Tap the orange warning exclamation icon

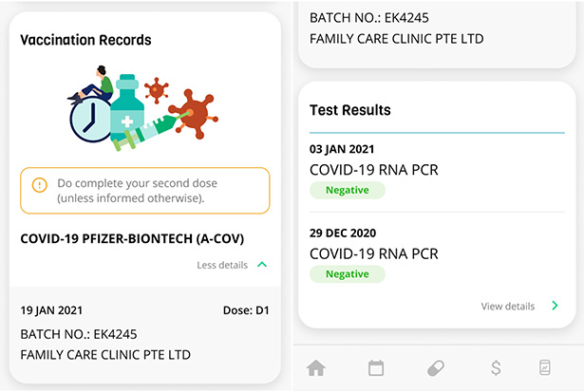40,185
